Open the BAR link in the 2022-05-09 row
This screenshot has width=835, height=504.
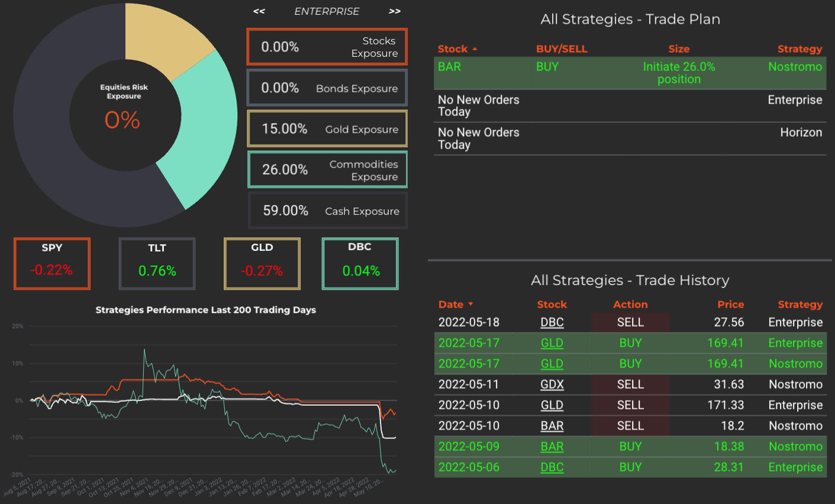coord(552,446)
